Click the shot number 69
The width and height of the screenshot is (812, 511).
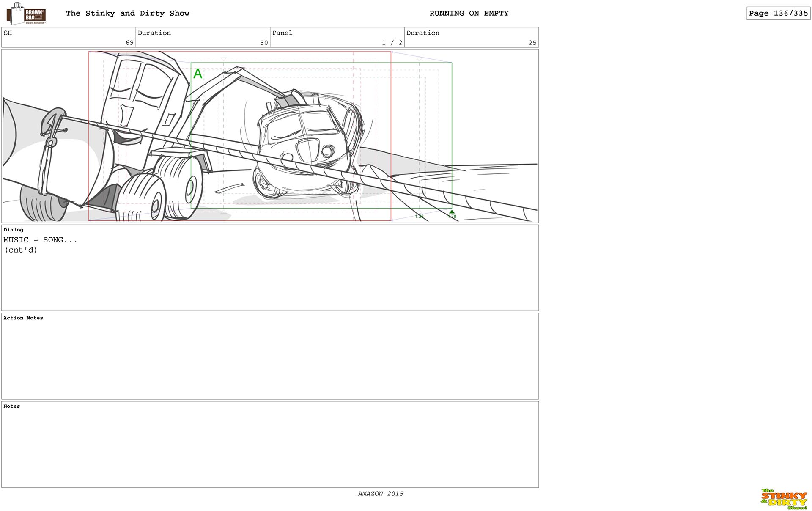click(x=129, y=43)
